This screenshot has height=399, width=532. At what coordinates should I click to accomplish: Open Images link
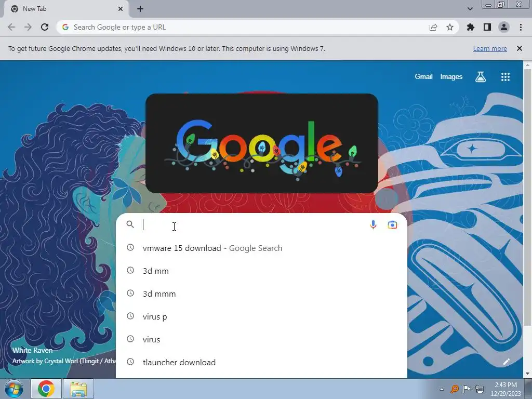pyautogui.click(x=451, y=77)
